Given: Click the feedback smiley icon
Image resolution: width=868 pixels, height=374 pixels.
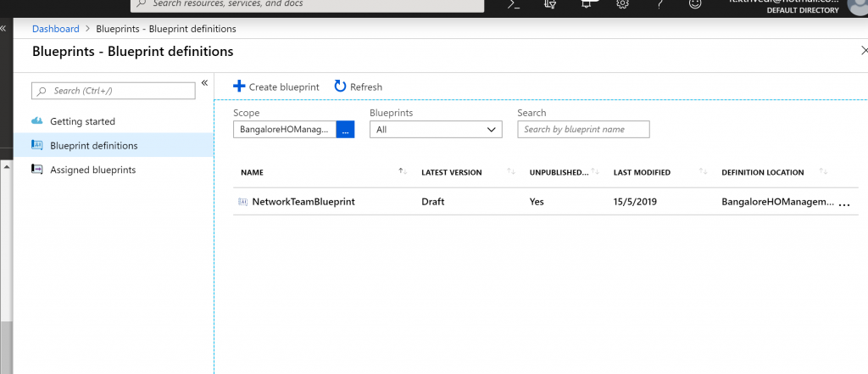Looking at the screenshot, I should click(x=695, y=4).
